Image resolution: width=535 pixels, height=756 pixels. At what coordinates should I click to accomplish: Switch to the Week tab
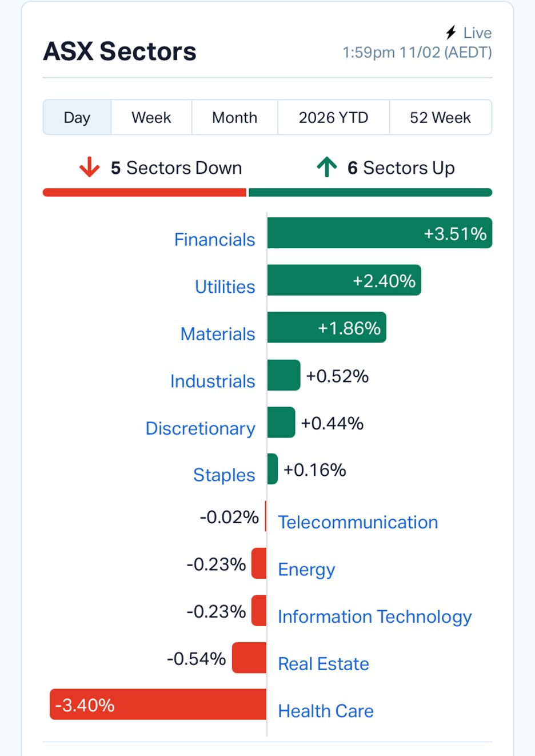coord(151,118)
